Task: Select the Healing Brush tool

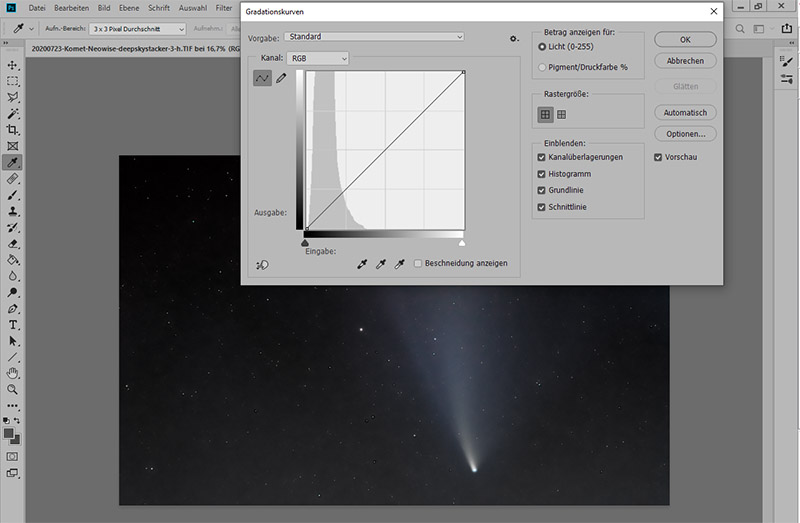Action: (13, 179)
